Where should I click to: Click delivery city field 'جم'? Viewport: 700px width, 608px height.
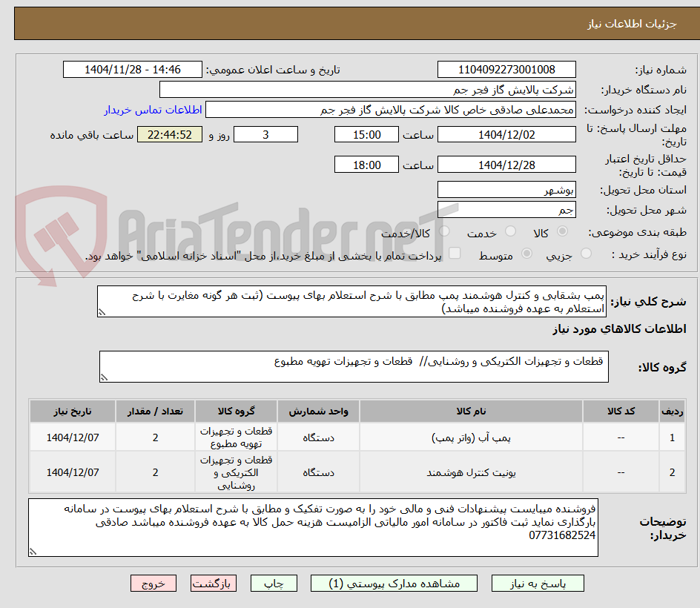coord(506,210)
